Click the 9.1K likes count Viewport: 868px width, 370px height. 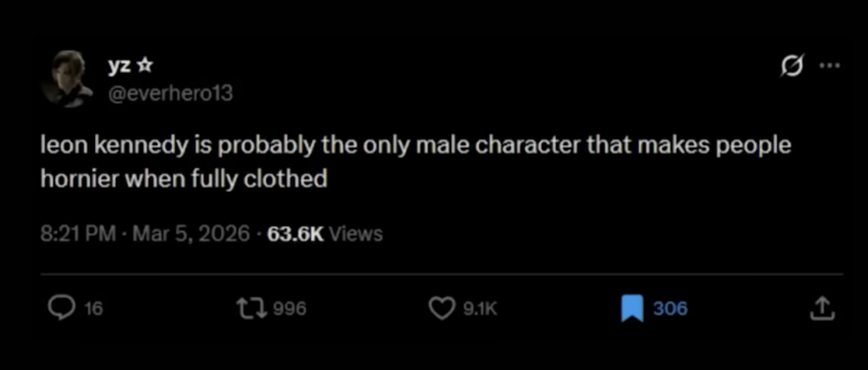click(480, 310)
